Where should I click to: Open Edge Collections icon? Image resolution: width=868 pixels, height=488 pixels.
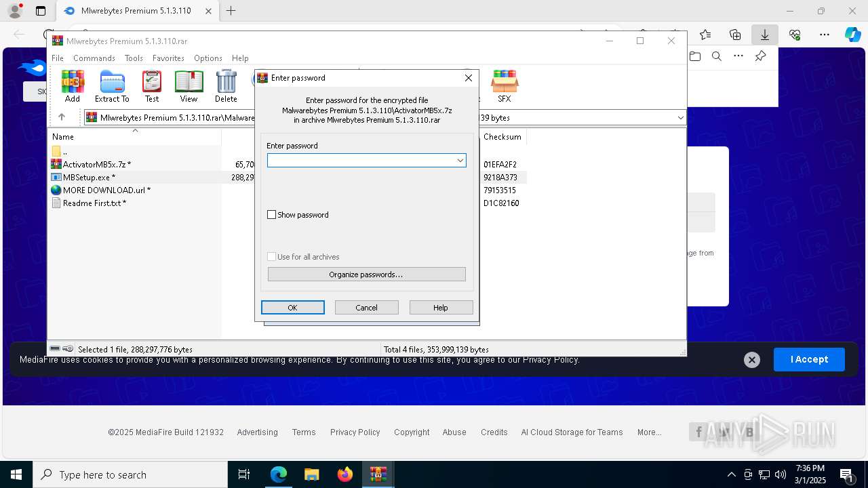(x=735, y=35)
